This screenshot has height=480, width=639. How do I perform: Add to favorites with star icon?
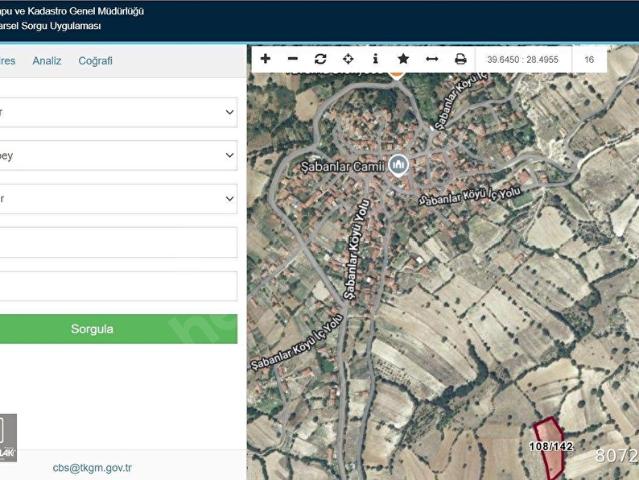(x=403, y=59)
